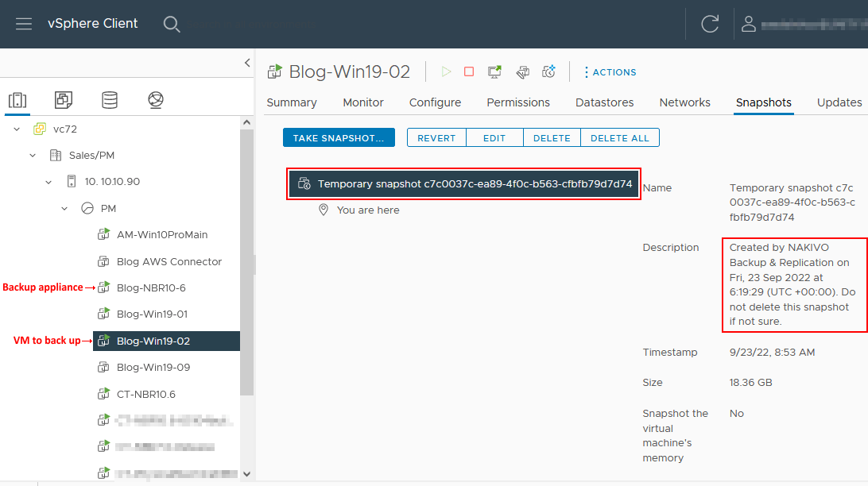Switch to the Storage inventory icon

(x=110, y=100)
